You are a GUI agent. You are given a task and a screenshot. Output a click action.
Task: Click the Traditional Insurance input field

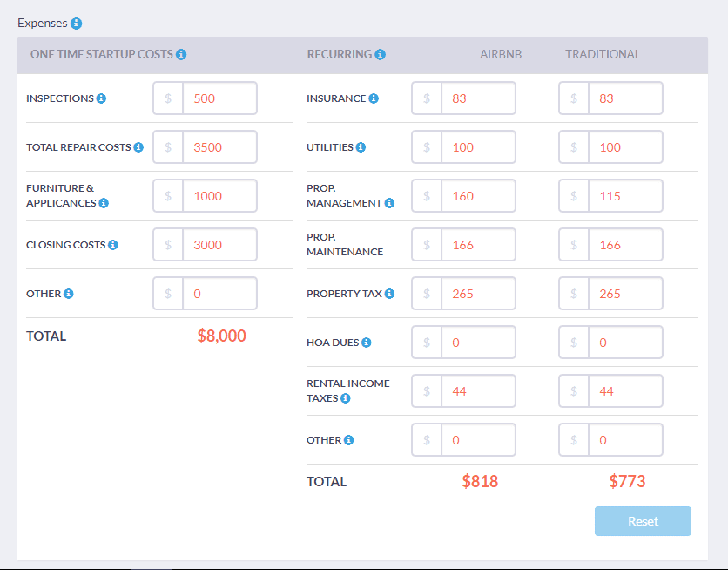pyautogui.click(x=624, y=98)
